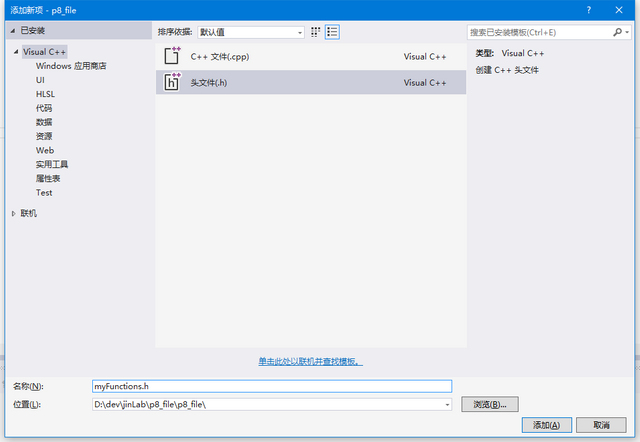Image resolution: width=640 pixels, height=442 pixels.
Task: Select 联机 in the tree
Action: [29, 213]
